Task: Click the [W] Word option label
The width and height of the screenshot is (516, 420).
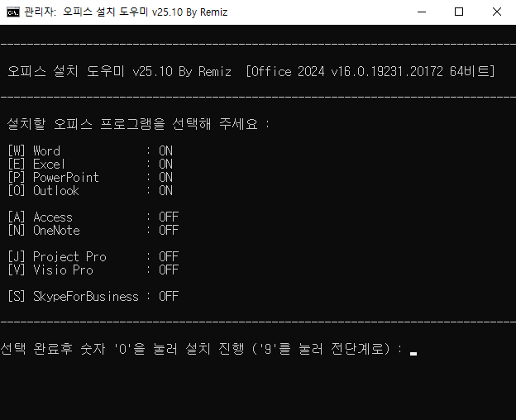Action: (x=34, y=151)
